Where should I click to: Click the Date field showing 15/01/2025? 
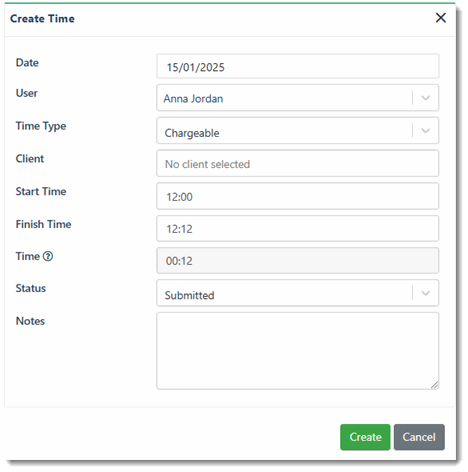tap(298, 66)
